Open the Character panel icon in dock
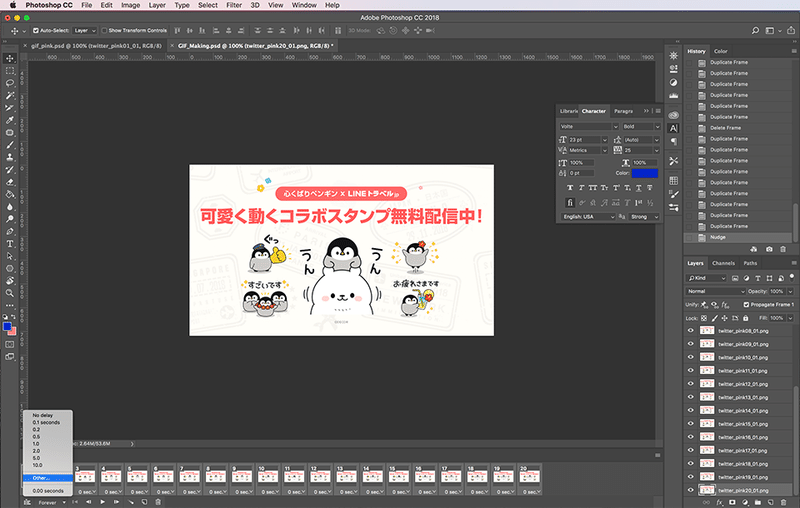 (673, 129)
